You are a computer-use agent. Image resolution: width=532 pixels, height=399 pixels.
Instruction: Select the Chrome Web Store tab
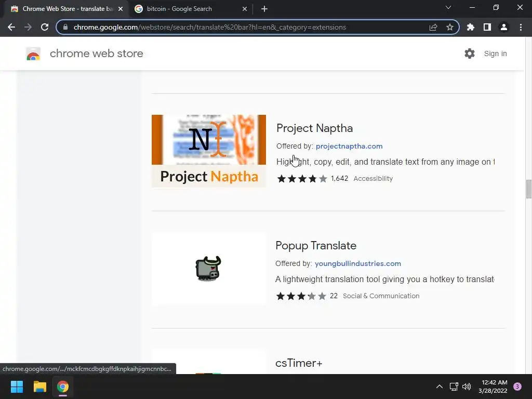[66, 9]
